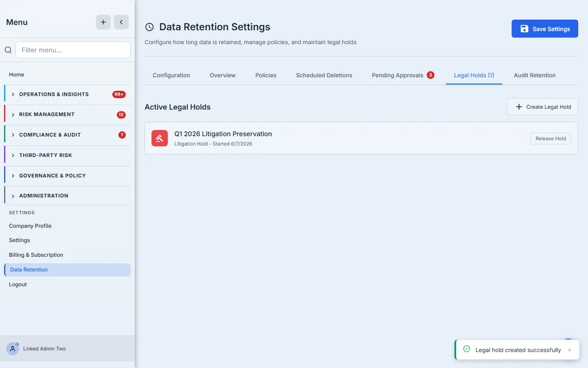Click the 12 badge on Risk Management
This screenshot has height=368, width=588.
(x=121, y=115)
